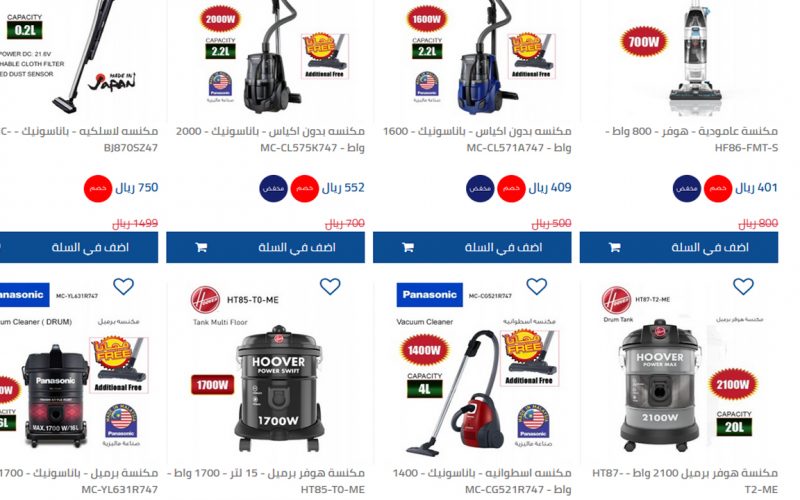This screenshot has height=500, width=800.
Task: Click the cart icon under the 401 riyal Hoover
Action: 614,247
